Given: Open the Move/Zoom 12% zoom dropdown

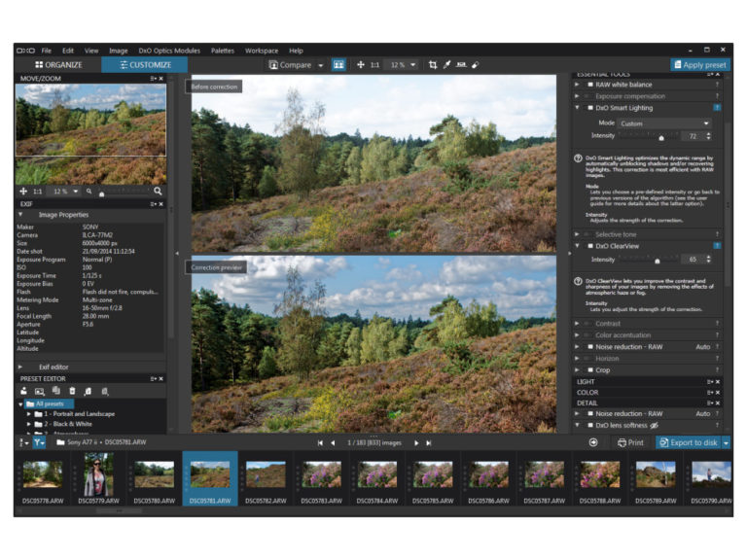Looking at the screenshot, I should pos(75,191).
